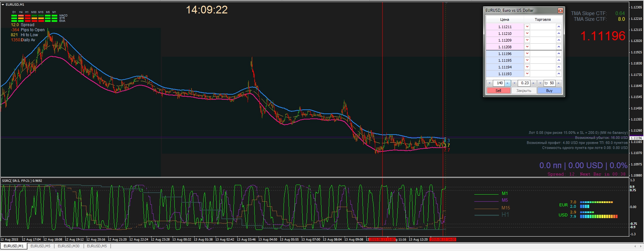Click the red 14:00 time marker
Image resolution: width=644 pixels, height=251 pixels.
point(443,240)
